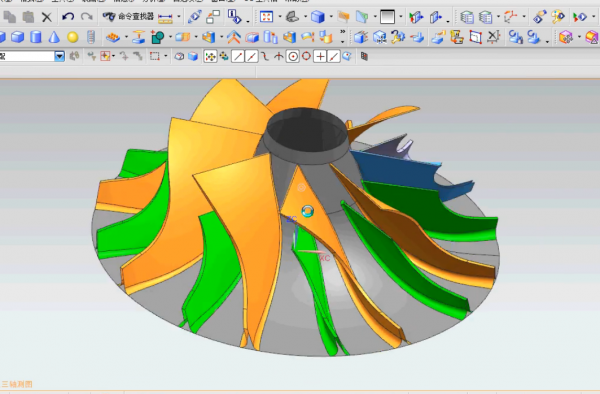
Task: Undo the last action
Action: (x=68, y=17)
